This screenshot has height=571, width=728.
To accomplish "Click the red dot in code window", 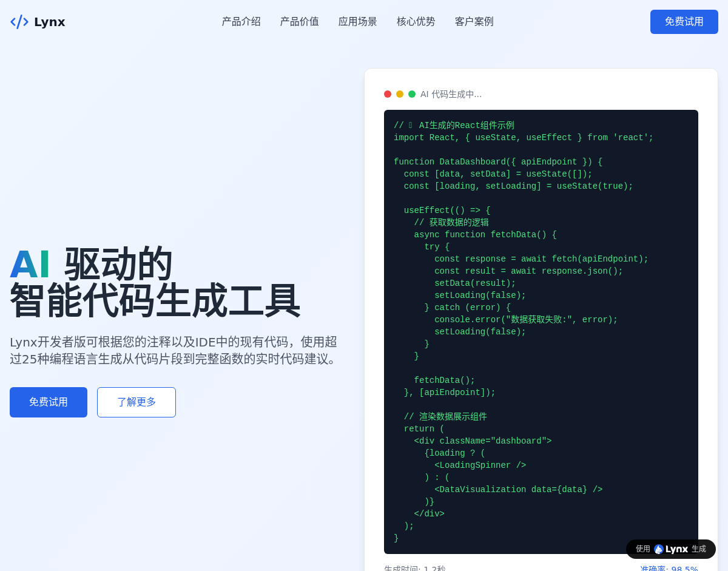I will 388,94.
